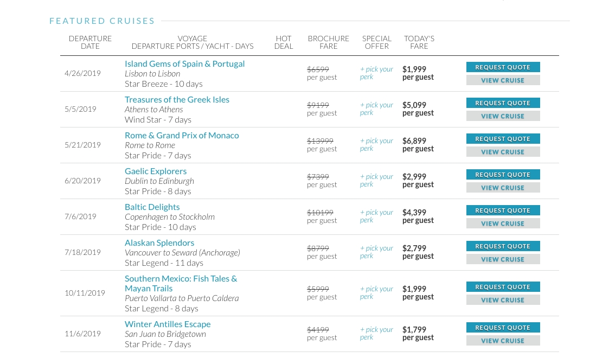
Task: Open Rome & Grand Prix of Monaco link
Action: click(182, 136)
